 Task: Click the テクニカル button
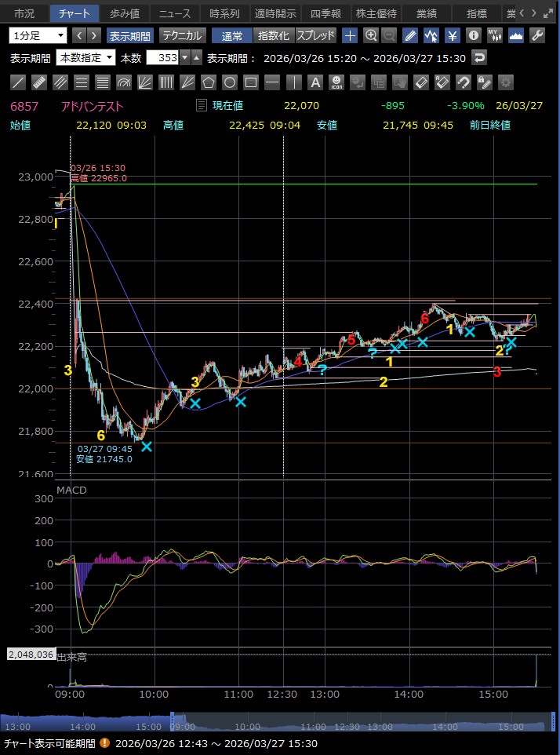[x=183, y=35]
